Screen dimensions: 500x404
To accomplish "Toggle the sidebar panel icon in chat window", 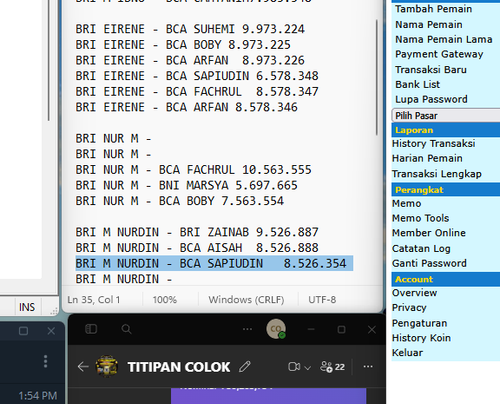I will [x=91, y=329].
